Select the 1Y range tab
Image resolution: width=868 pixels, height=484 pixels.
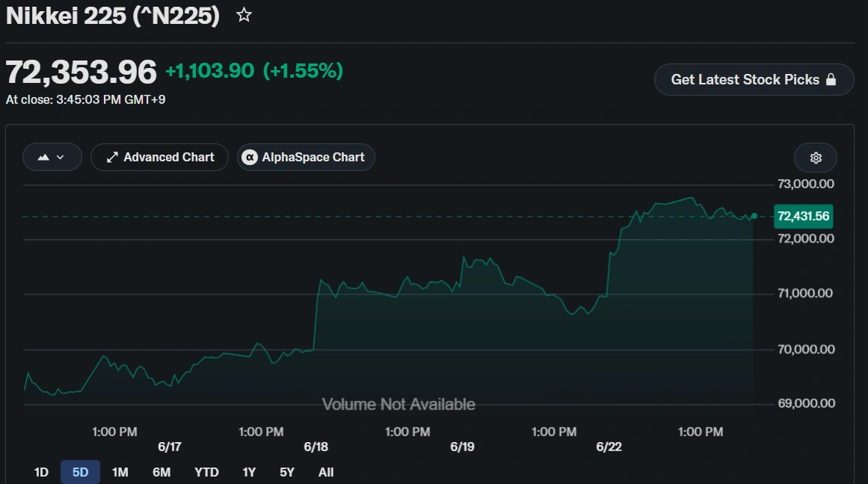[x=249, y=472]
